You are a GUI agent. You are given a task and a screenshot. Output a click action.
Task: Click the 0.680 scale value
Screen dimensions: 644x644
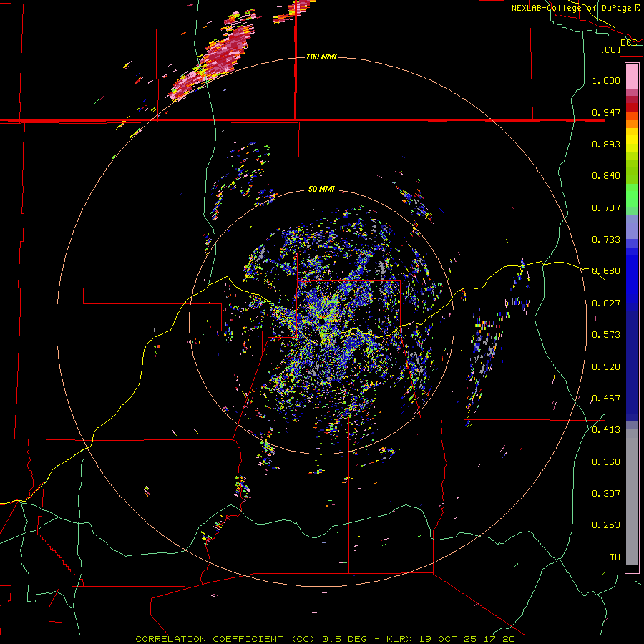tap(606, 271)
